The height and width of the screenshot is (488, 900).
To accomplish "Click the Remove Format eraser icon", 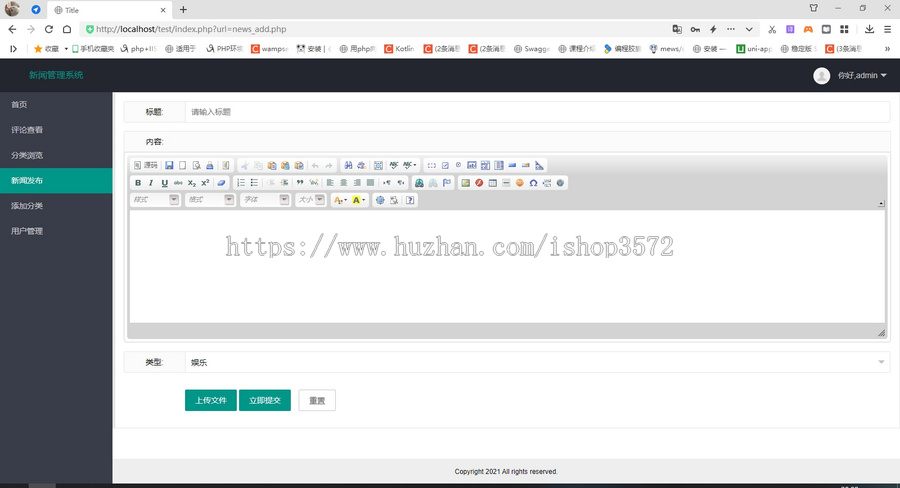I will (221, 183).
